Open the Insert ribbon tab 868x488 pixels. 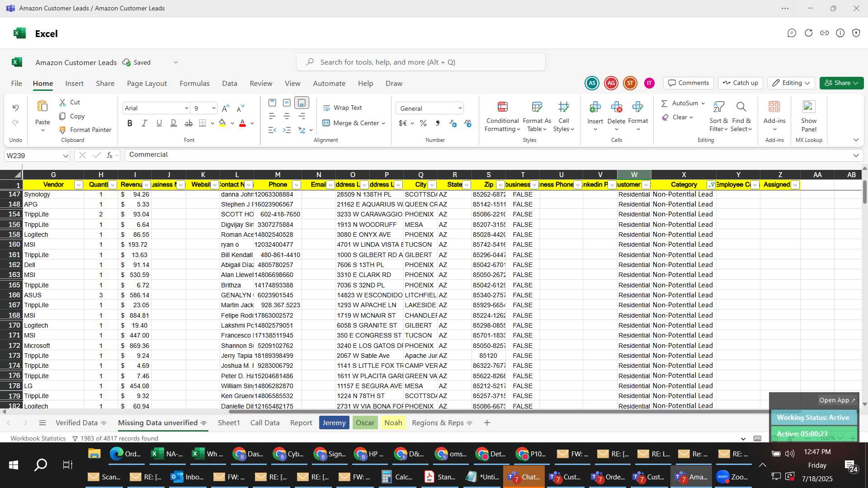(x=74, y=84)
